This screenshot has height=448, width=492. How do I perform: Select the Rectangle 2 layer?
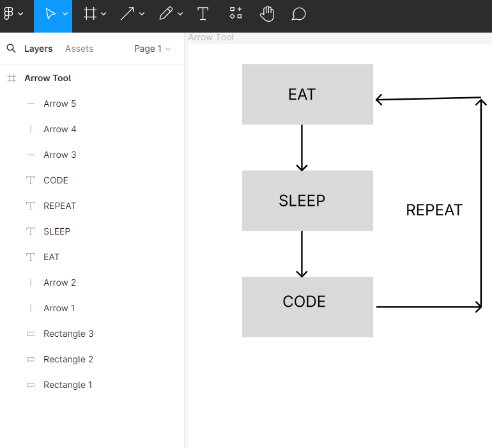92,359
